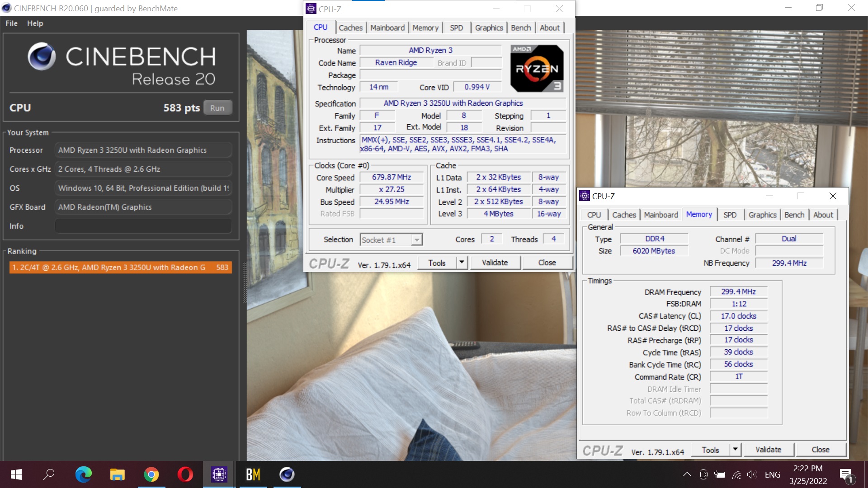
Task: Open volume speaker tray icon
Action: tap(752, 474)
